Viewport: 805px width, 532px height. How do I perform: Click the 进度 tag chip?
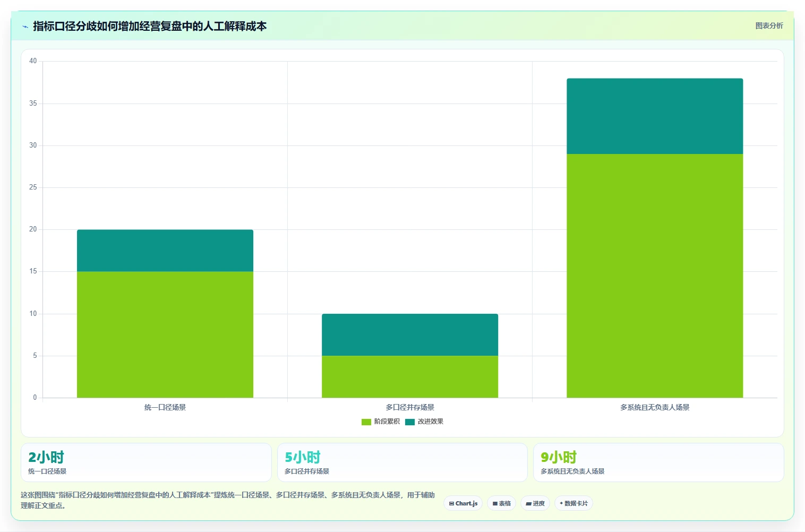(x=535, y=503)
